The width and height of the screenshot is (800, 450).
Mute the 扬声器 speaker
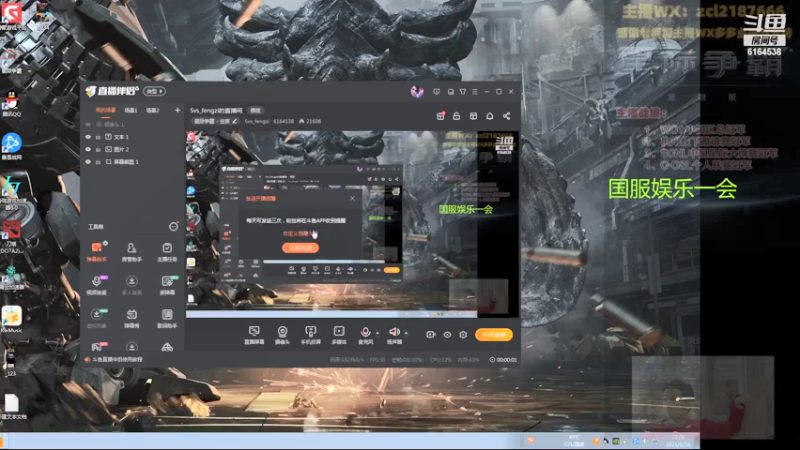click(394, 335)
